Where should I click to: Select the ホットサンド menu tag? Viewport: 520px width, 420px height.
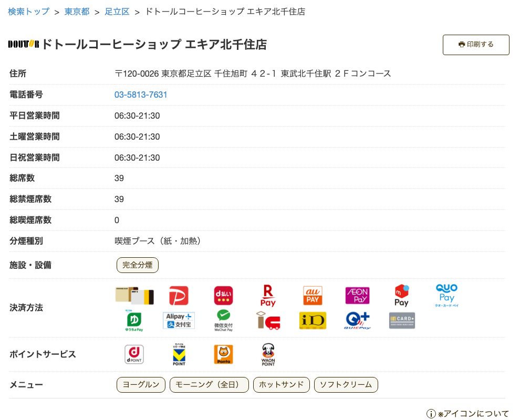coord(281,384)
